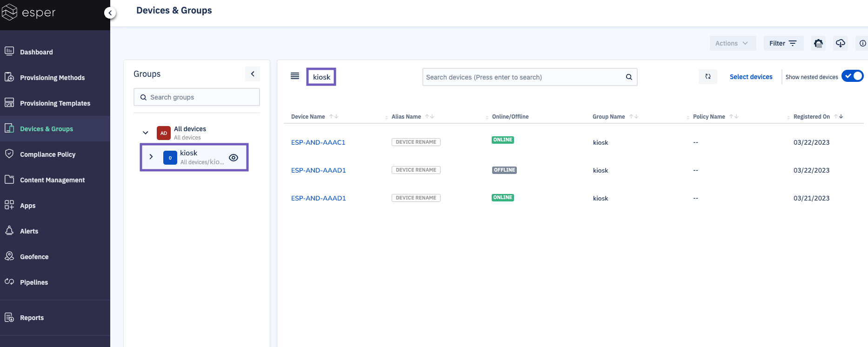Click the Select devices link

[751, 77]
